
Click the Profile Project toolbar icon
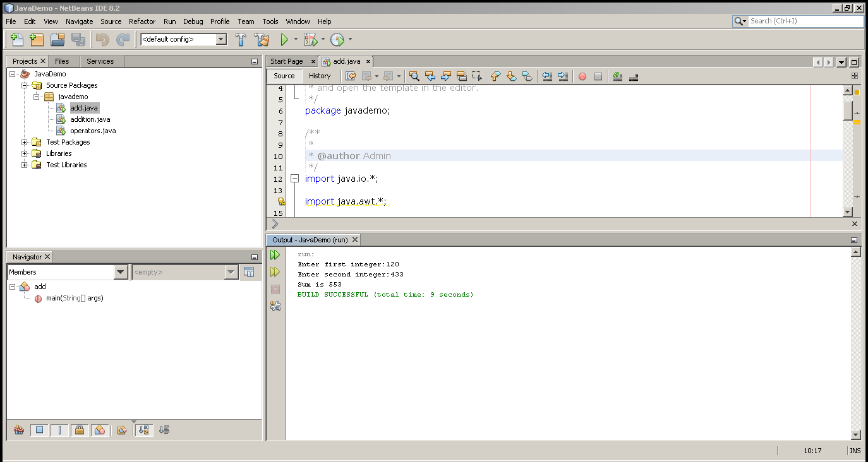[337, 39]
